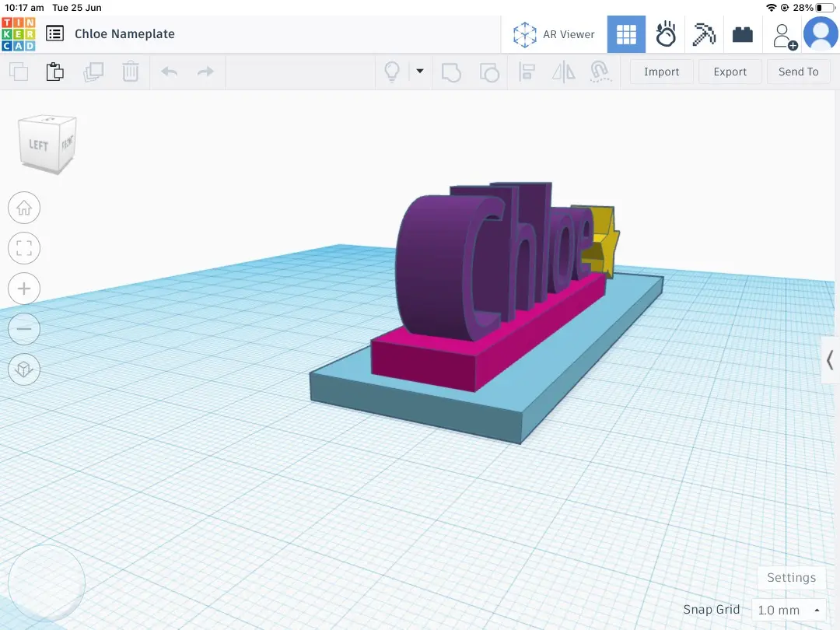Fit all shapes in view
This screenshot has width=840, height=630.
pos(24,248)
